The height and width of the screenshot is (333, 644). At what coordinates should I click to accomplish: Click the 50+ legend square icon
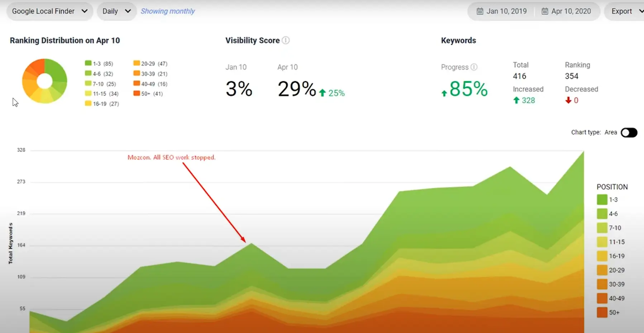click(x=137, y=94)
